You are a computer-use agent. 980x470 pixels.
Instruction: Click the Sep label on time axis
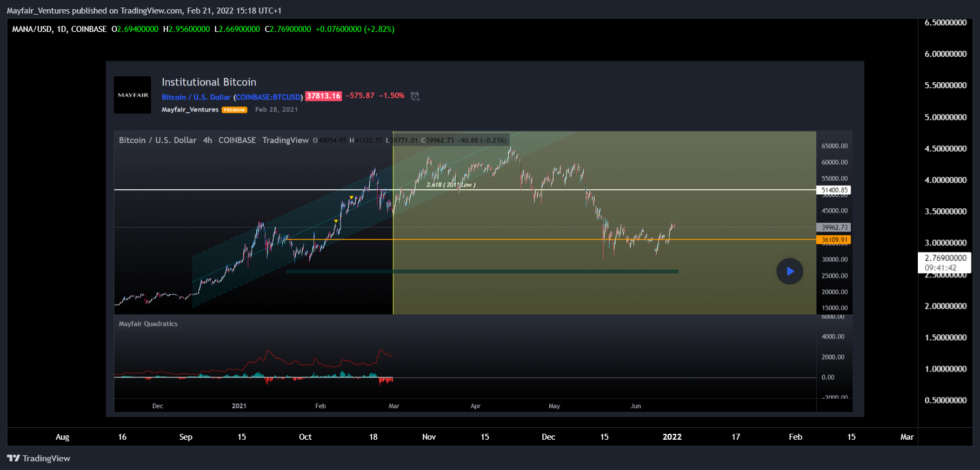[185, 436]
